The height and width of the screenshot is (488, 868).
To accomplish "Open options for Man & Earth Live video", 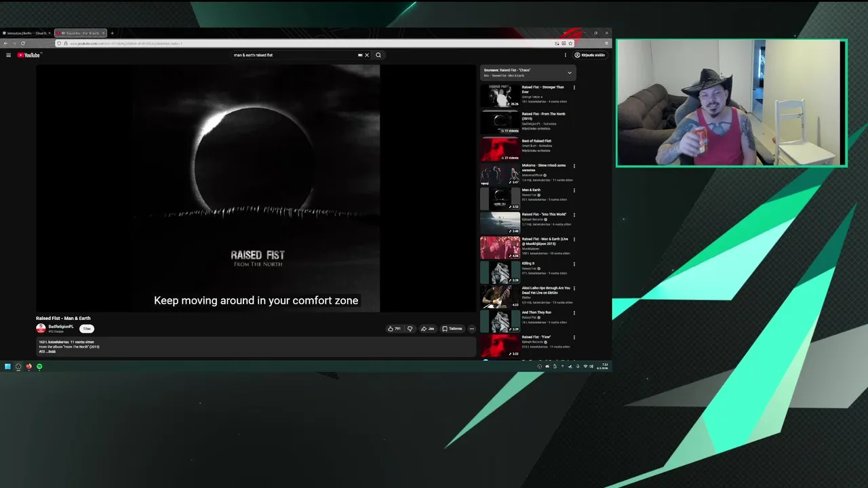I will click(x=574, y=239).
